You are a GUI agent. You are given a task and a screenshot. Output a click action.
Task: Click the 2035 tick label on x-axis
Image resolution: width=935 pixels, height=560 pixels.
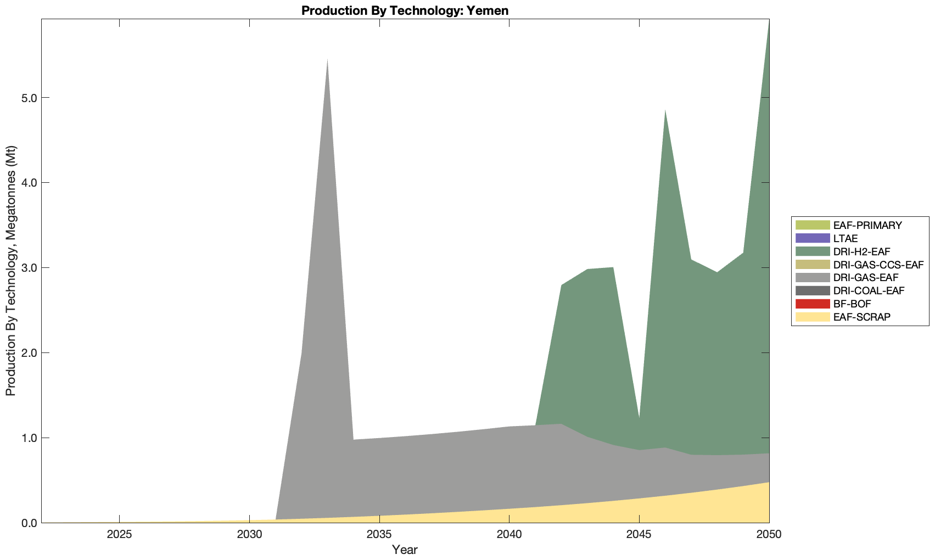coord(379,535)
